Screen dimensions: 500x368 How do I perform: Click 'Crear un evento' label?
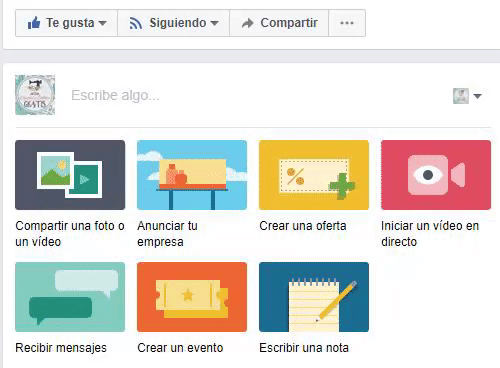click(180, 348)
